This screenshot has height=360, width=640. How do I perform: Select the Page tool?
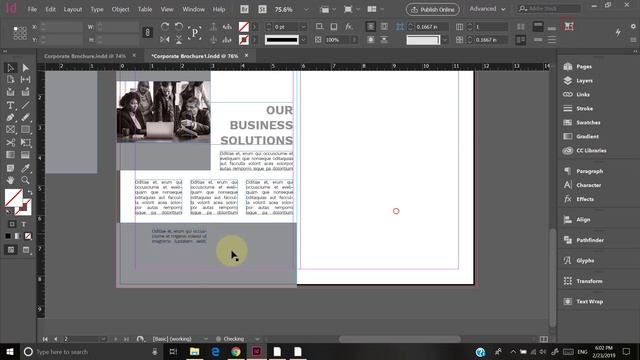click(11, 80)
